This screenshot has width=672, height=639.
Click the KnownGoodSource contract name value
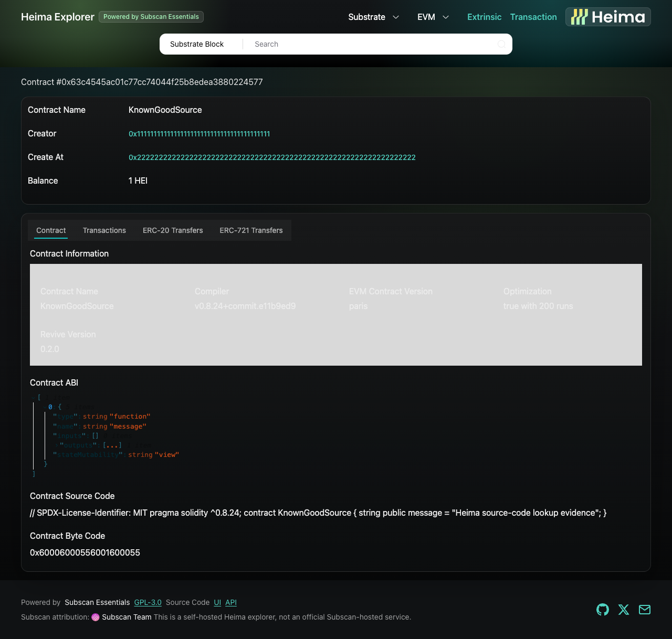pyautogui.click(x=165, y=110)
